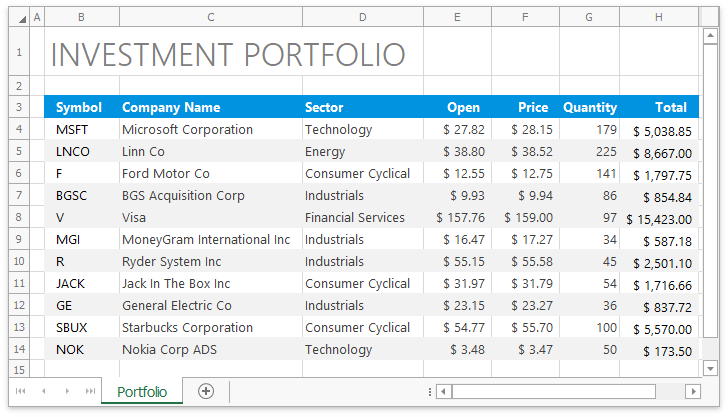Select the Microsoft Corporation cell
Viewport: 728px width, 417px height.
(x=211, y=129)
